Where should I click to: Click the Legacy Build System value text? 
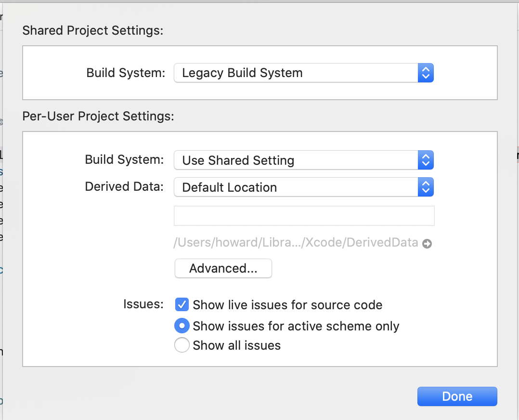coord(242,73)
